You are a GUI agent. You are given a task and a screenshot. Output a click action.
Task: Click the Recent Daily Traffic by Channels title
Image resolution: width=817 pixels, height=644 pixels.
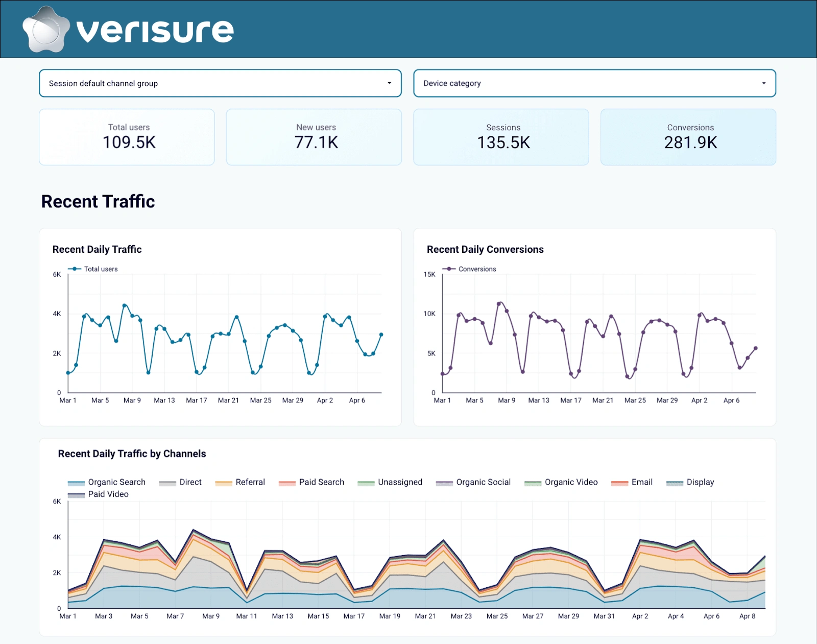click(132, 454)
